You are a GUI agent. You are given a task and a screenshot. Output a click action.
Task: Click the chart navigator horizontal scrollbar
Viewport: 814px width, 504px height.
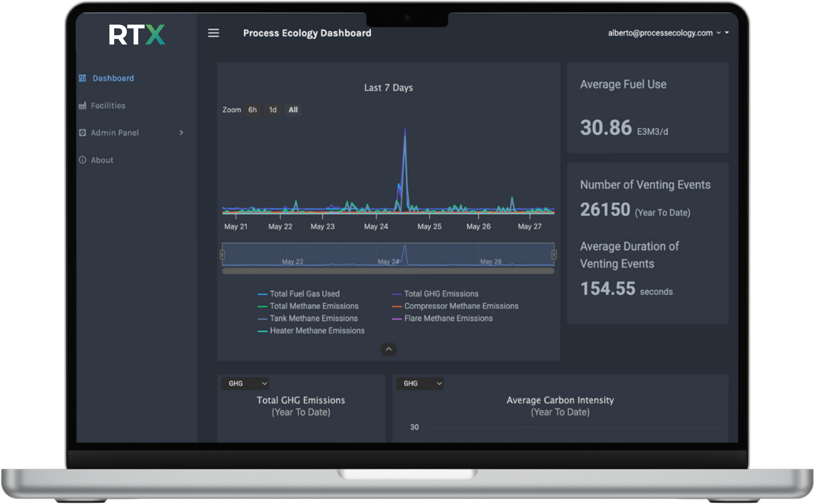pyautogui.click(x=388, y=271)
